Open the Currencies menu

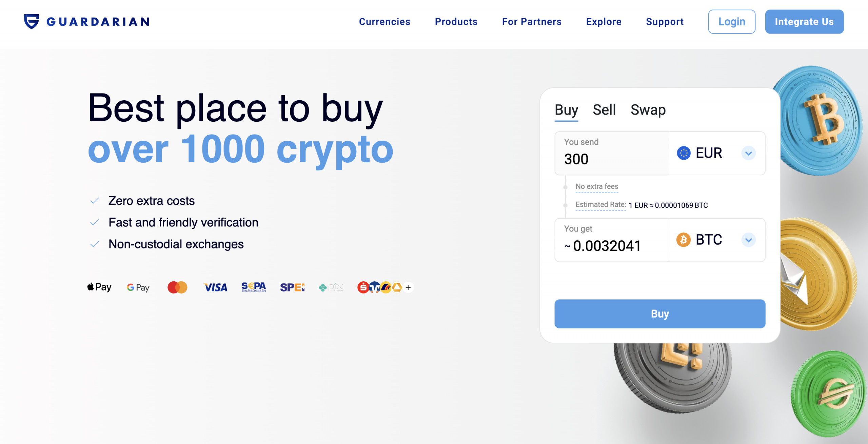tap(385, 21)
